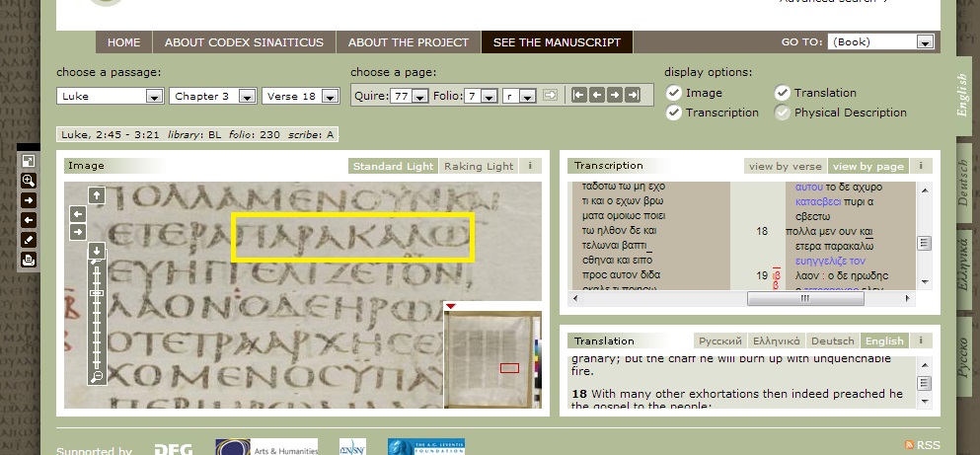Click the 'αυτου' link in transcription
This screenshot has width=980, height=455.
808,187
